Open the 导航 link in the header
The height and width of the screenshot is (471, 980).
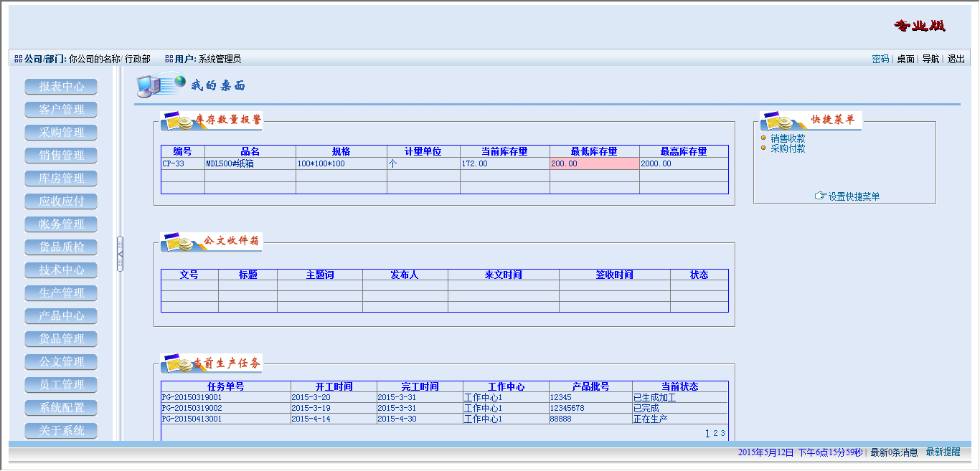click(x=930, y=59)
